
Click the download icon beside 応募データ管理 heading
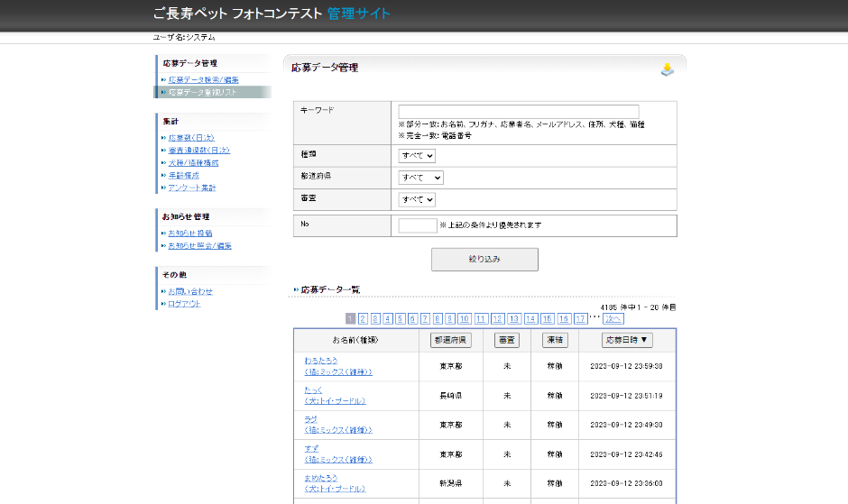pyautogui.click(x=667, y=69)
